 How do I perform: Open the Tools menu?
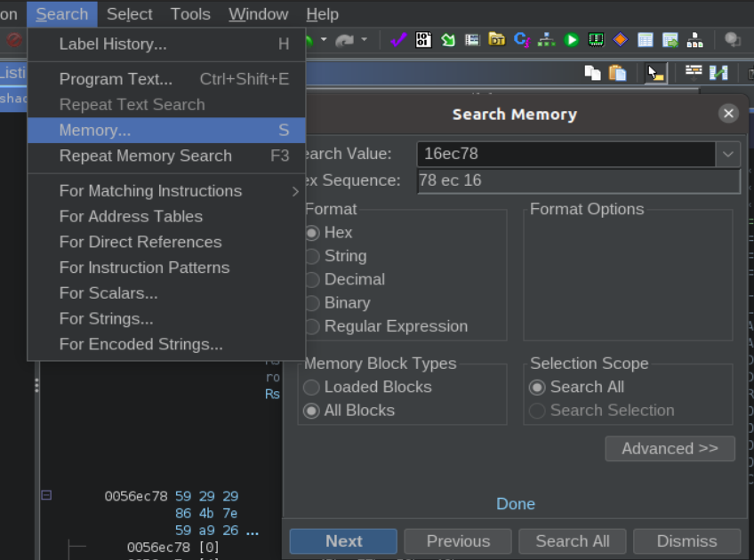point(190,14)
